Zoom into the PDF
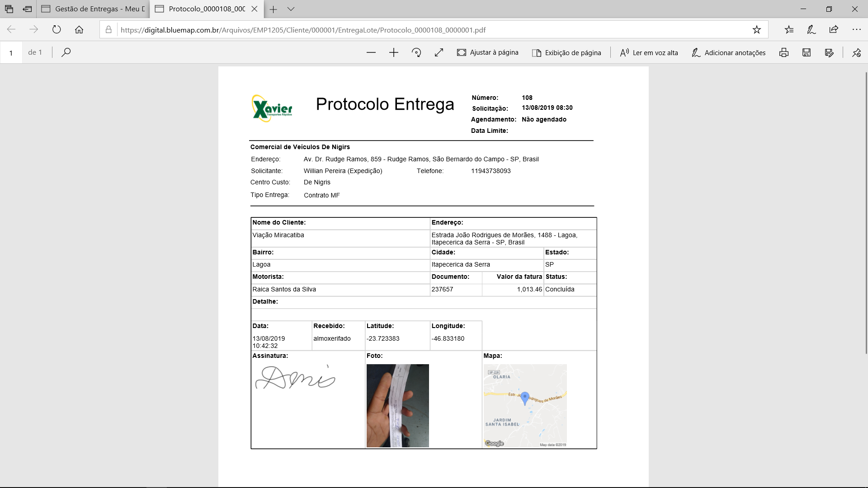 click(393, 52)
